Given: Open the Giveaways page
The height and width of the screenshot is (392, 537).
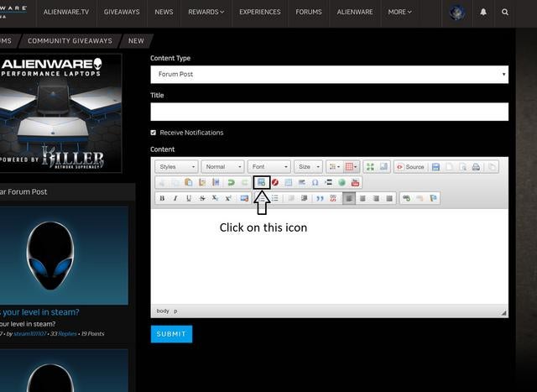Looking at the screenshot, I should [122, 12].
